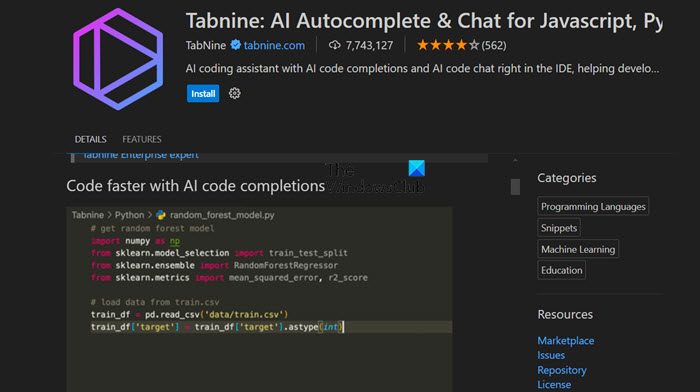The image size is (700, 392).
Task: Open the License resource link
Action: [554, 384]
